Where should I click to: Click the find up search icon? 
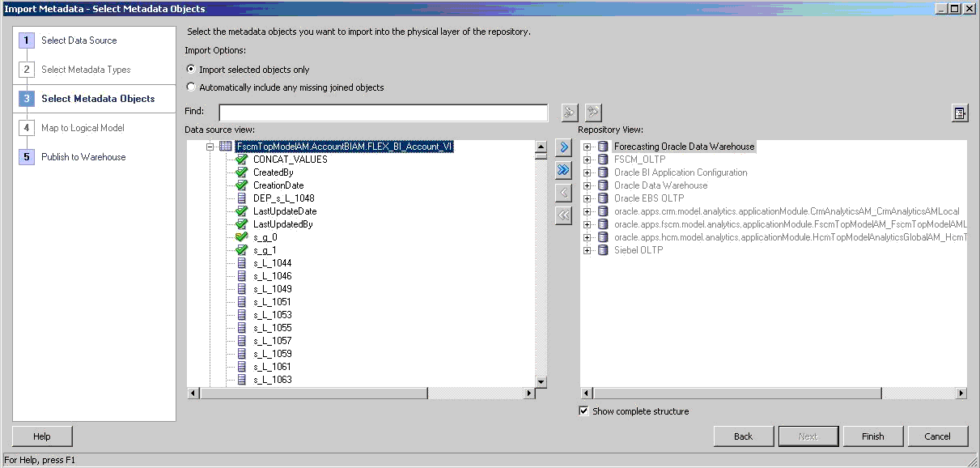tap(593, 113)
